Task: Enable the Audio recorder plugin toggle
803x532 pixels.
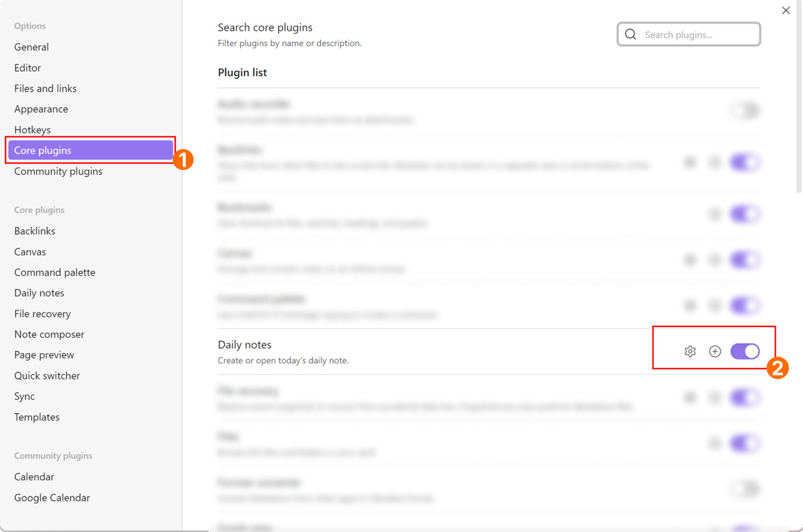Action: pyautogui.click(x=745, y=110)
